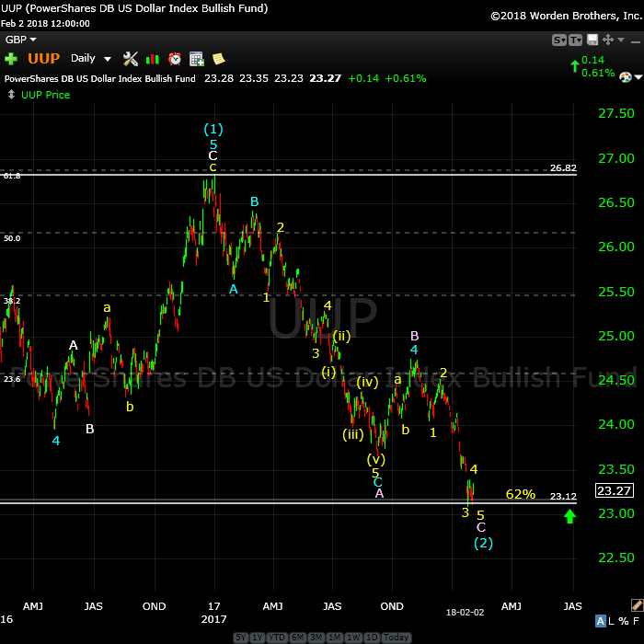Image resolution: width=644 pixels, height=644 pixels.
Task: Click the 27.50 price axis value
Action: [x=616, y=113]
